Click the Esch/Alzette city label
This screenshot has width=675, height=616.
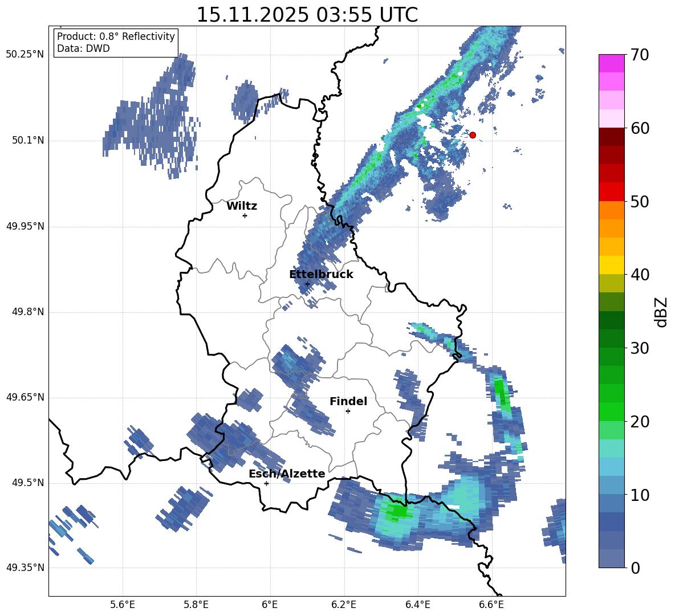point(287,474)
